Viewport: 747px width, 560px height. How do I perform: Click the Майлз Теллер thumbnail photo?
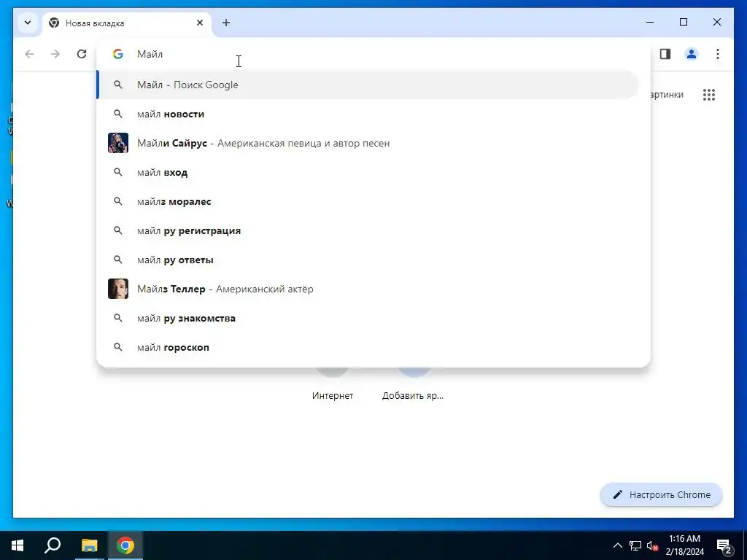pyautogui.click(x=118, y=289)
